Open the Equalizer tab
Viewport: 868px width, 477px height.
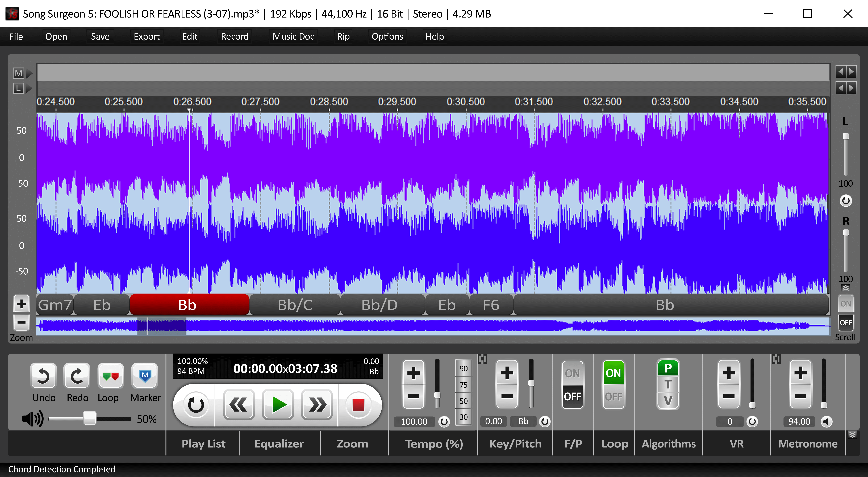point(279,443)
